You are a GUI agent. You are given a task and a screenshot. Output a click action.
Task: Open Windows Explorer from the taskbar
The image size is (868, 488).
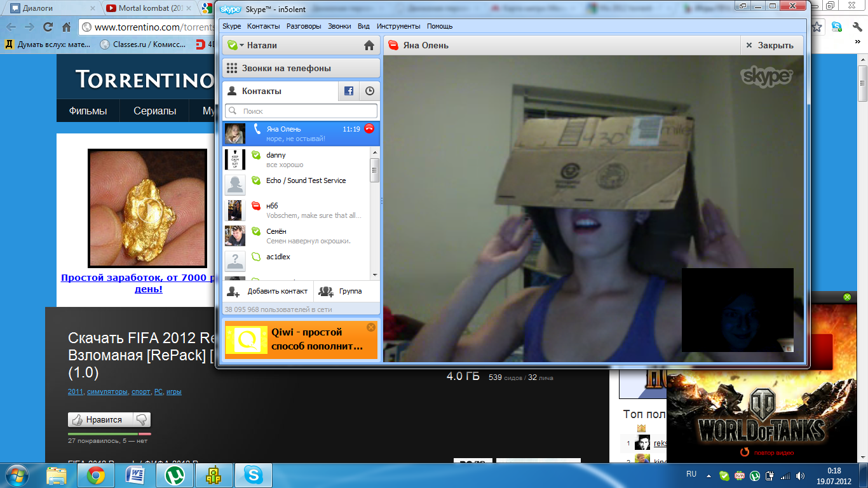(x=57, y=475)
